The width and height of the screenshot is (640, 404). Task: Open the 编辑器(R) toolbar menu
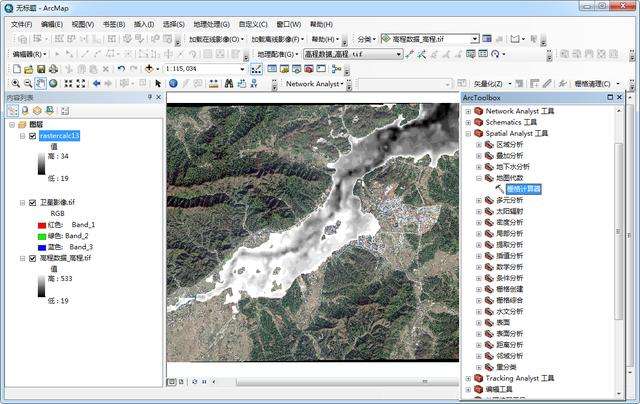(x=29, y=54)
